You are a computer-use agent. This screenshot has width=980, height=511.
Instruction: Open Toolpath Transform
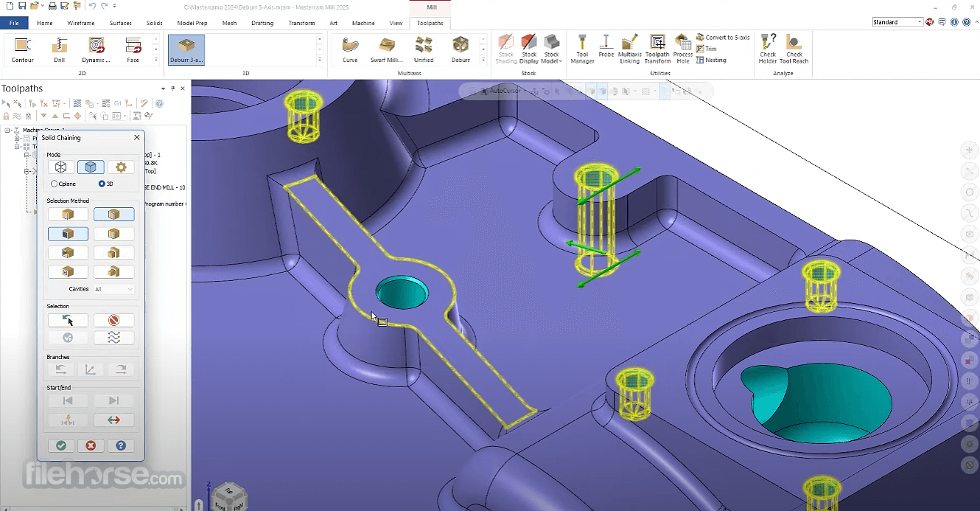click(x=657, y=49)
